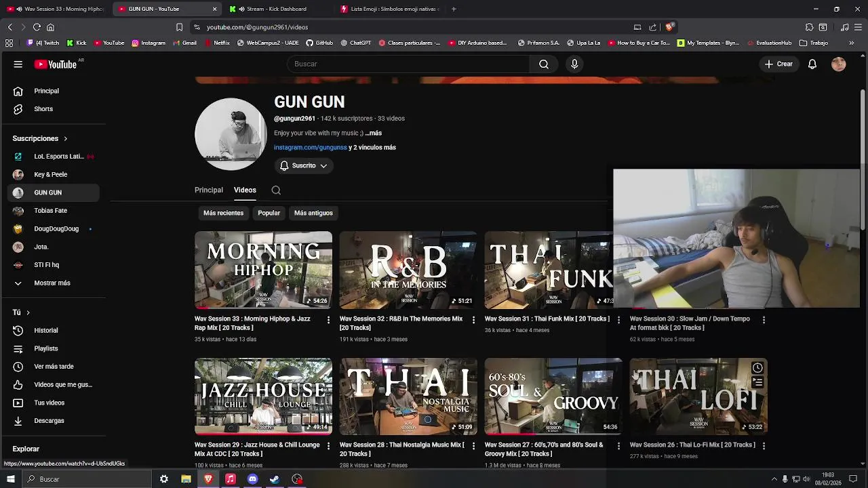
Task: Search within the channel magnifier
Action: pos(276,190)
